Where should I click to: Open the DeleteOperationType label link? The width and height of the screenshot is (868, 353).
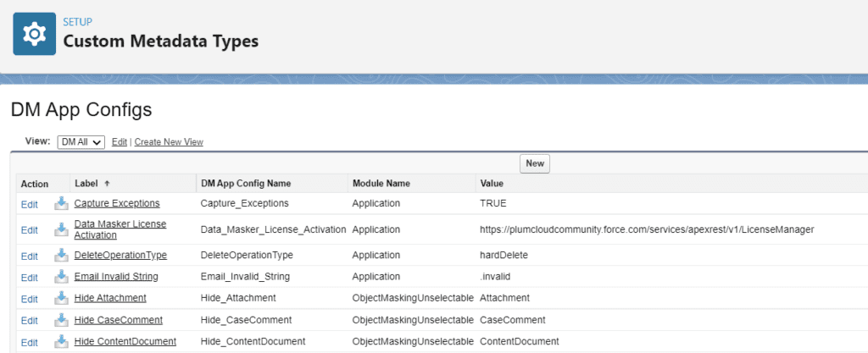point(120,255)
